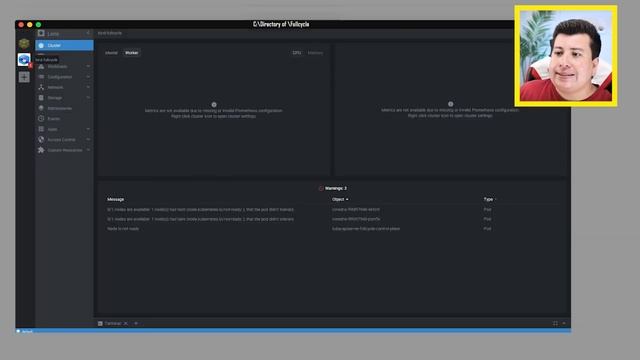Viewport: 640px width, 360px height.
Task: Expand the Configuration submenu chevron
Action: point(88,77)
